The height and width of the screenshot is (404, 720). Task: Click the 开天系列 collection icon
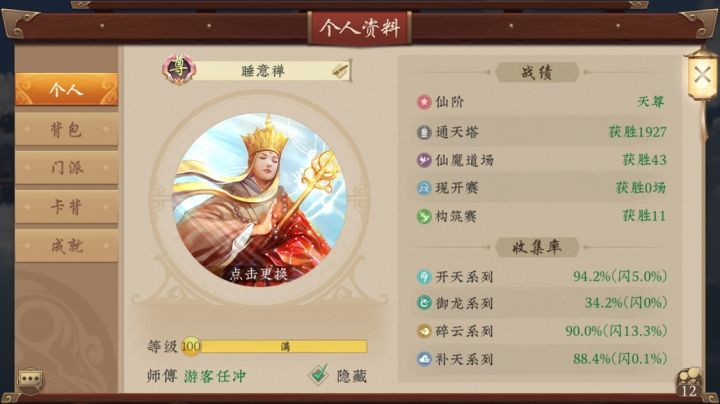(x=423, y=277)
